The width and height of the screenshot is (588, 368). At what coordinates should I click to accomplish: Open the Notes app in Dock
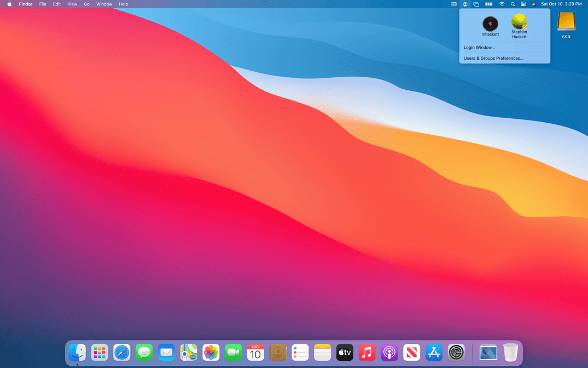323,353
